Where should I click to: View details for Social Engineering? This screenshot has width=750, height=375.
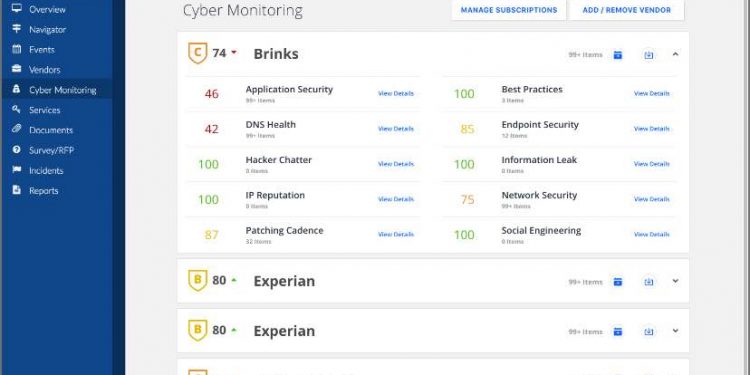coord(652,235)
